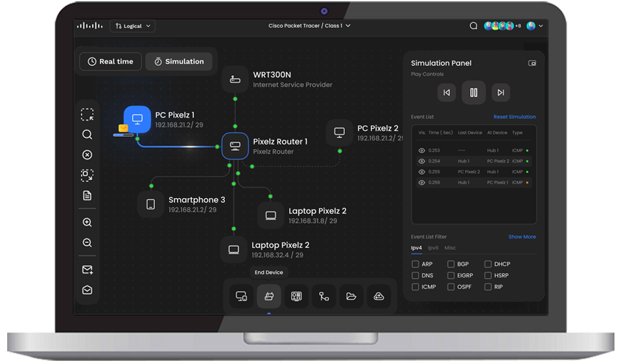Open the Logical view dropdown
This screenshot has width=621, height=364.
pos(132,26)
